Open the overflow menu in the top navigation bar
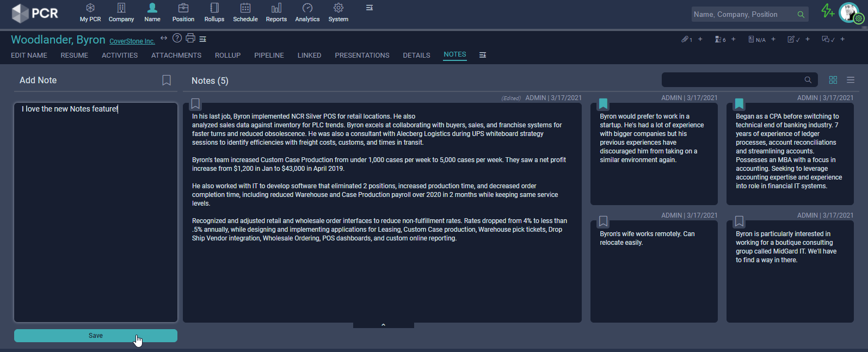 pyautogui.click(x=370, y=8)
